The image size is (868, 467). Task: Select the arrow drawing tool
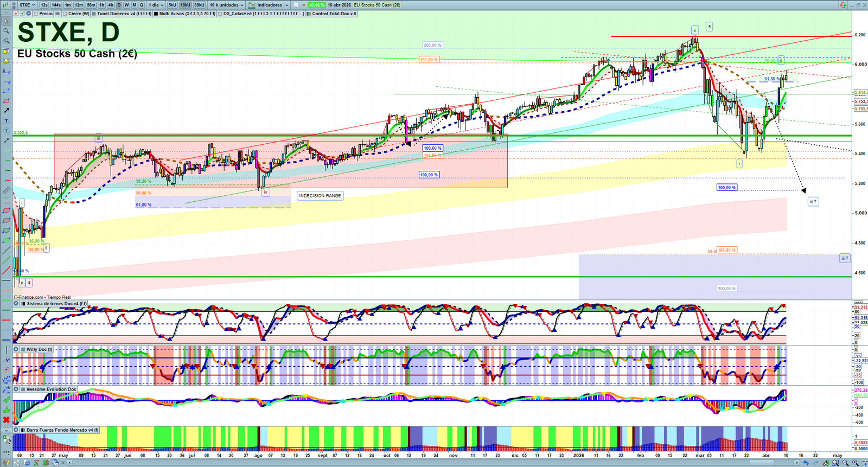tap(7, 111)
